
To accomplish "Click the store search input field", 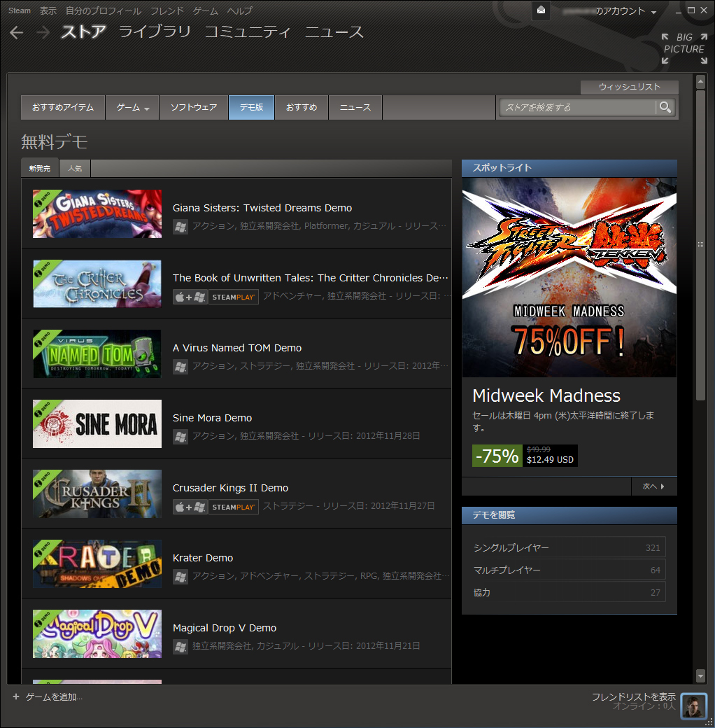I will (x=577, y=107).
